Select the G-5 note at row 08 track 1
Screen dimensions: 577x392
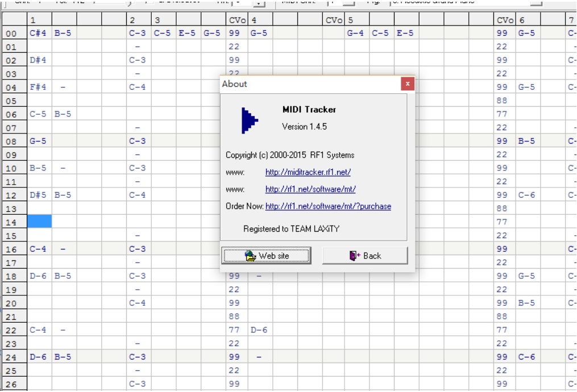pyautogui.click(x=38, y=140)
